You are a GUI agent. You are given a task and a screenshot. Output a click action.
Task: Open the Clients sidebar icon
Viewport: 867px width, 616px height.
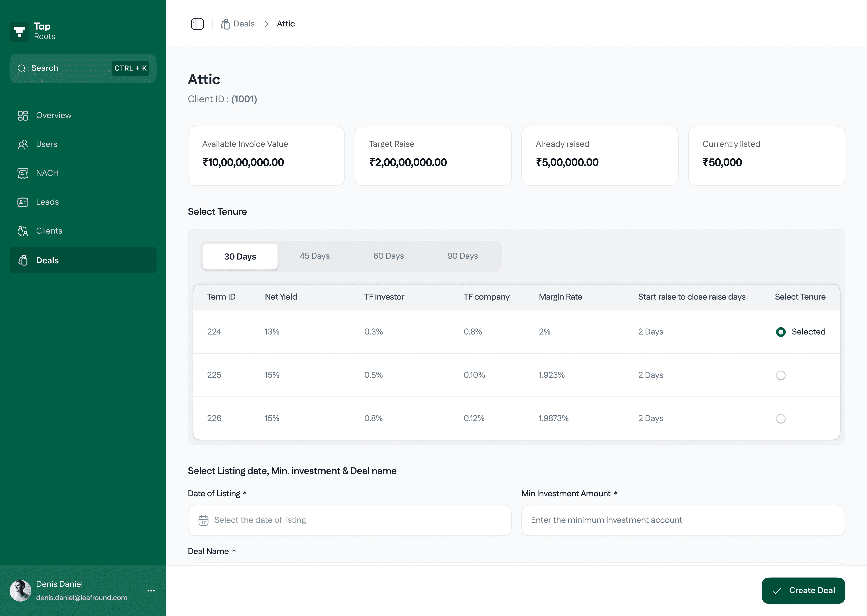[x=23, y=231]
